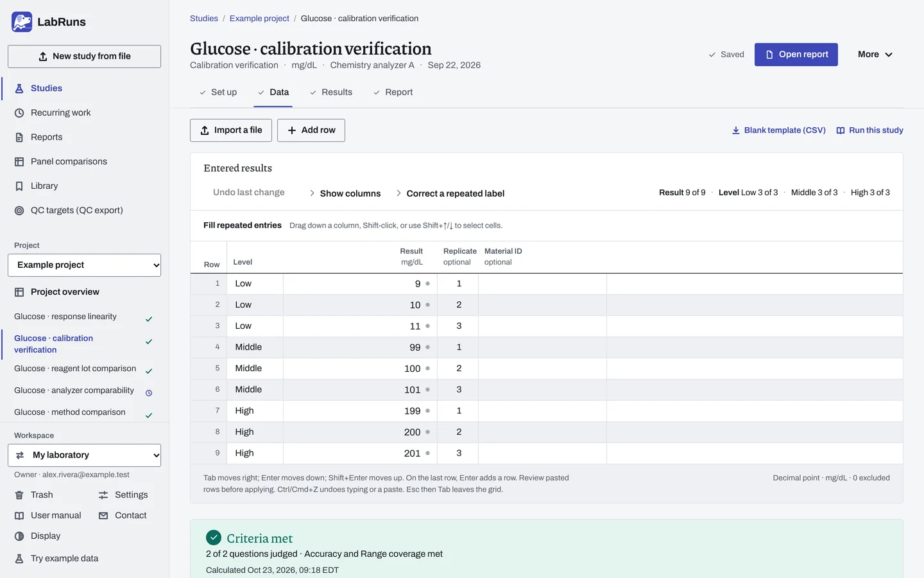Expand Correct a repeated label
924x578 pixels.
point(450,193)
